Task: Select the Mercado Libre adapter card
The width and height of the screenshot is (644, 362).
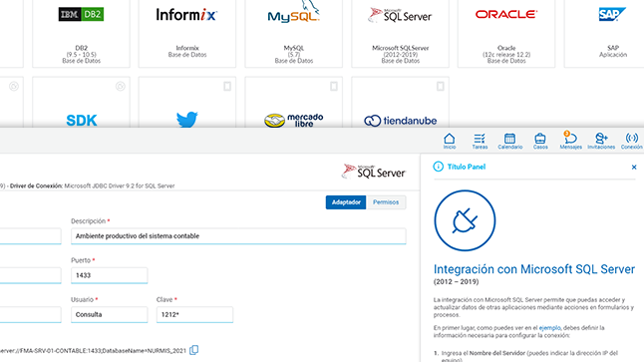Action: (294, 102)
